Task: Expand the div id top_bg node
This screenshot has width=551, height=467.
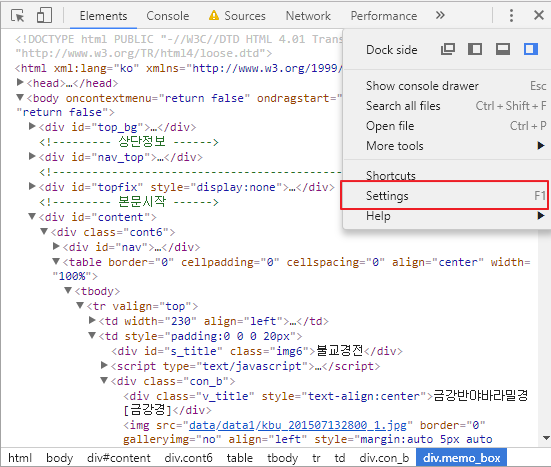Action: (x=32, y=126)
